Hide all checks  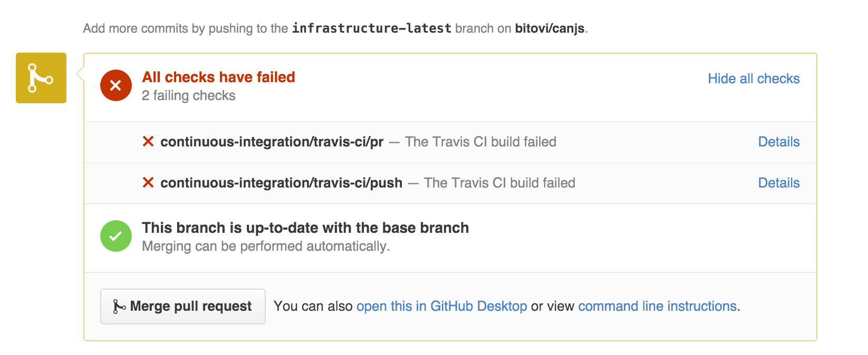(753, 78)
